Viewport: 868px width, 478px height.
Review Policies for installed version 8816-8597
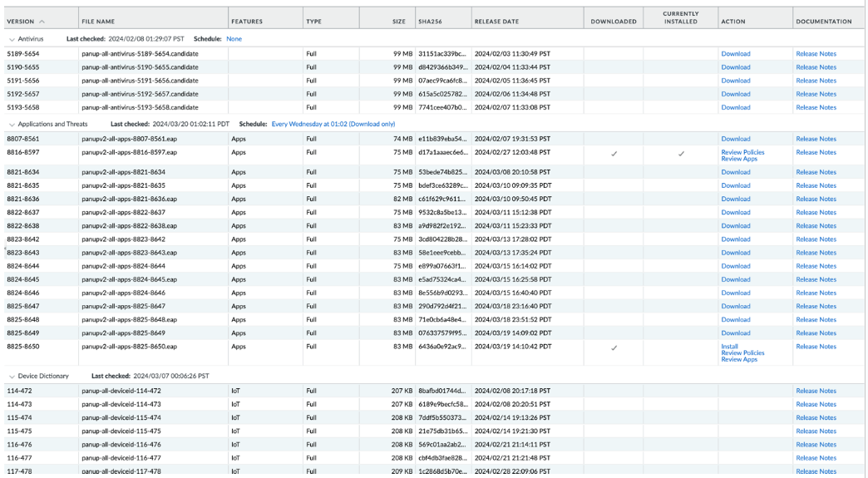[742, 152]
